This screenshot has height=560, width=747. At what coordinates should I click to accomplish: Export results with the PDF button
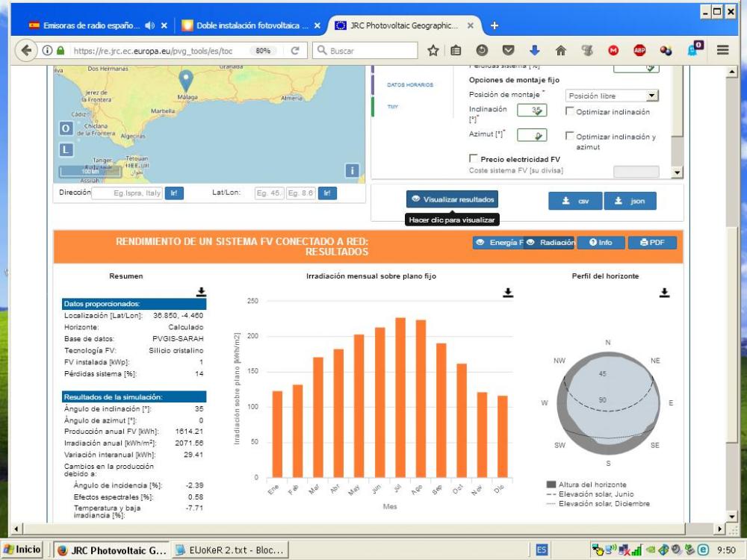point(652,243)
